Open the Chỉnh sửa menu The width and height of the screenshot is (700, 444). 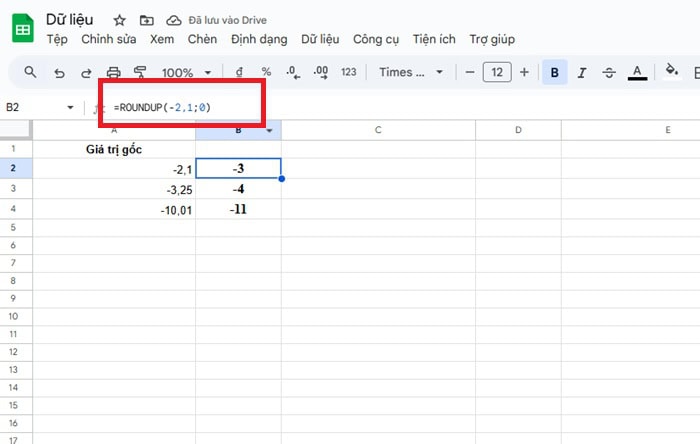coord(108,39)
